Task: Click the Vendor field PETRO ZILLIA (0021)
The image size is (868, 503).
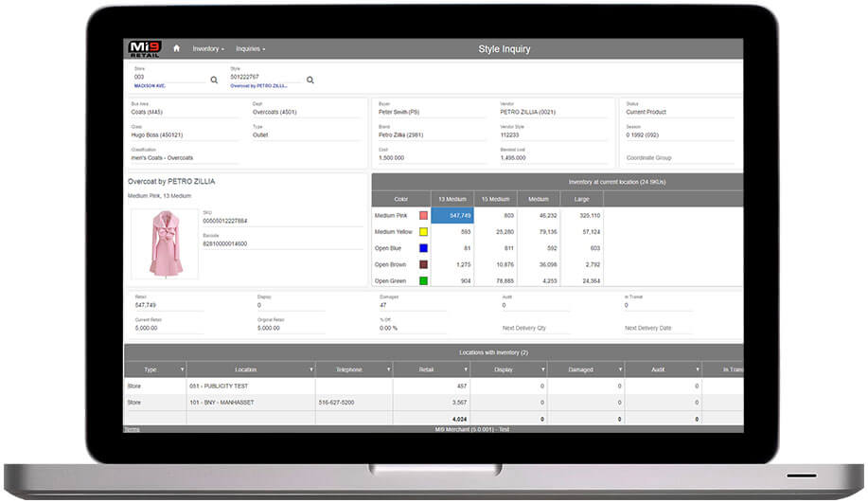Action: point(554,112)
